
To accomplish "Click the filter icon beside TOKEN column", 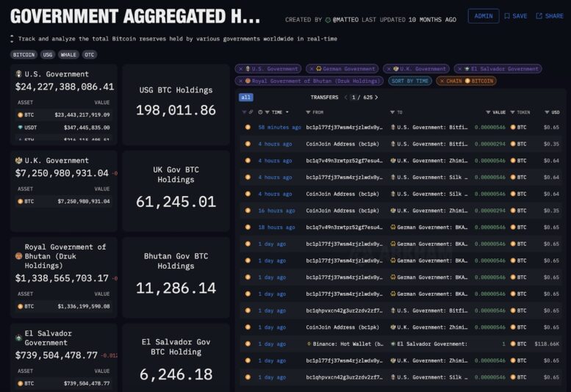I will pyautogui.click(x=512, y=112).
